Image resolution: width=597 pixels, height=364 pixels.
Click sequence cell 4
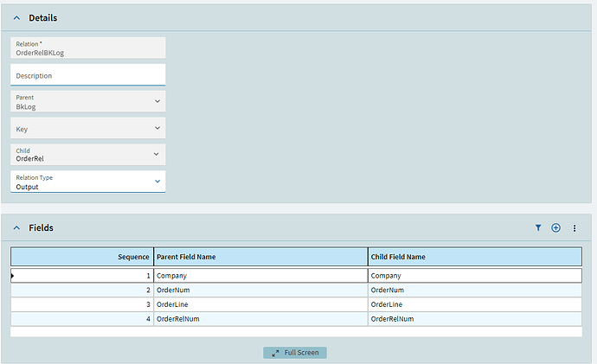tap(82, 319)
